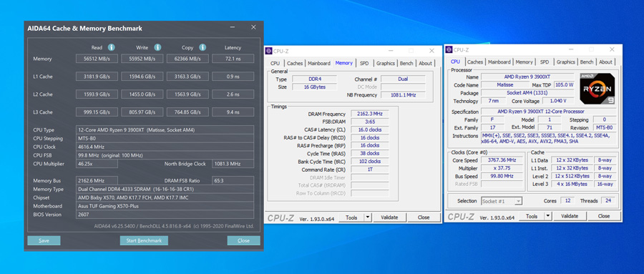Screen dimensions: 644x274
Task: Click the CPU-Z Memory window title icon
Action: coord(268,51)
